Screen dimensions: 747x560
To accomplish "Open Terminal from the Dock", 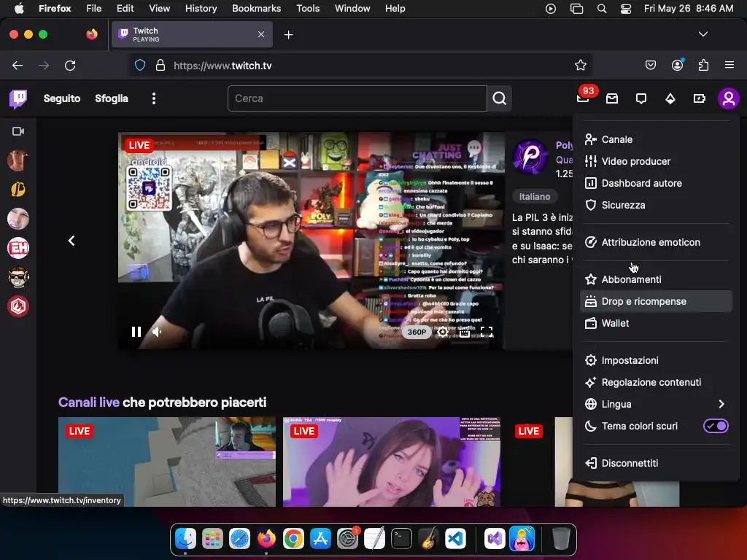I will coord(402,539).
